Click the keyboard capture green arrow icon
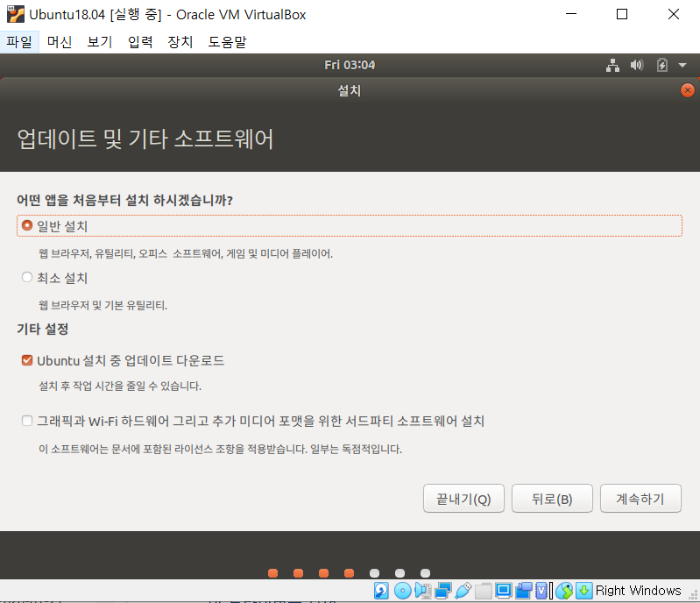Image resolution: width=700 pixels, height=603 pixels. [584, 591]
